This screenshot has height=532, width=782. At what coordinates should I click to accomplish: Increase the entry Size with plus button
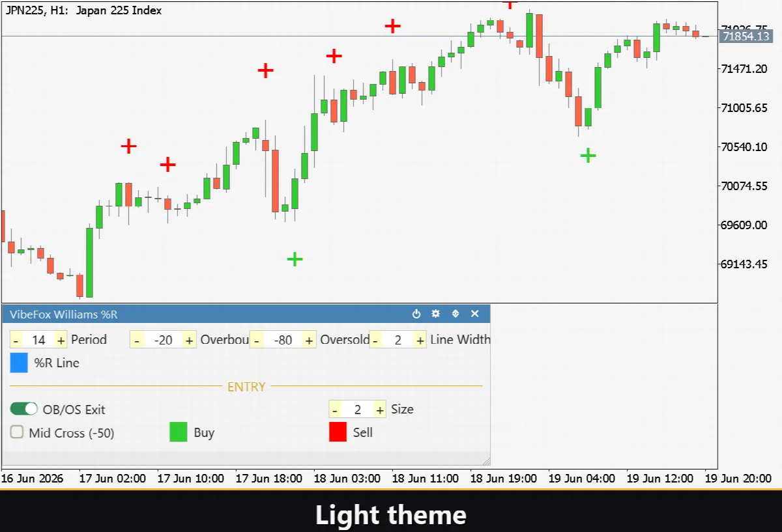[x=379, y=409]
